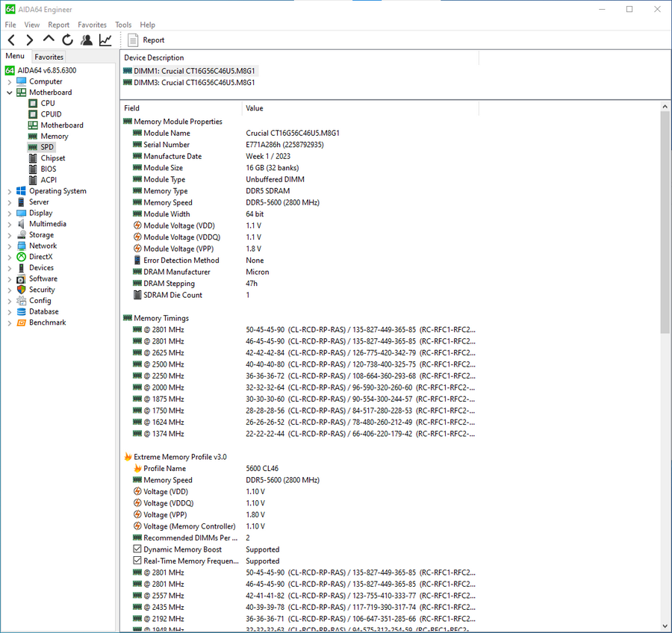
Task: Select the Serial Number row
Action: 299,144
